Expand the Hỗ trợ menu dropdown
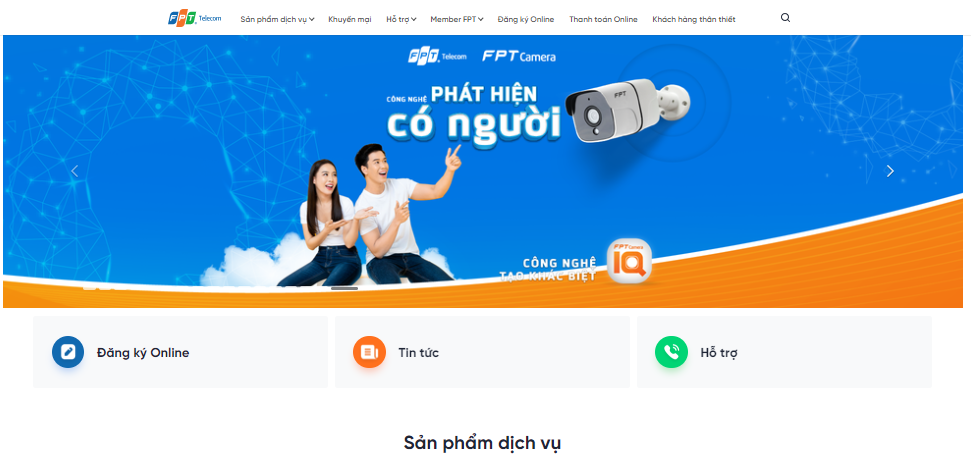Screen dimensions: 971x473 [x=401, y=19]
